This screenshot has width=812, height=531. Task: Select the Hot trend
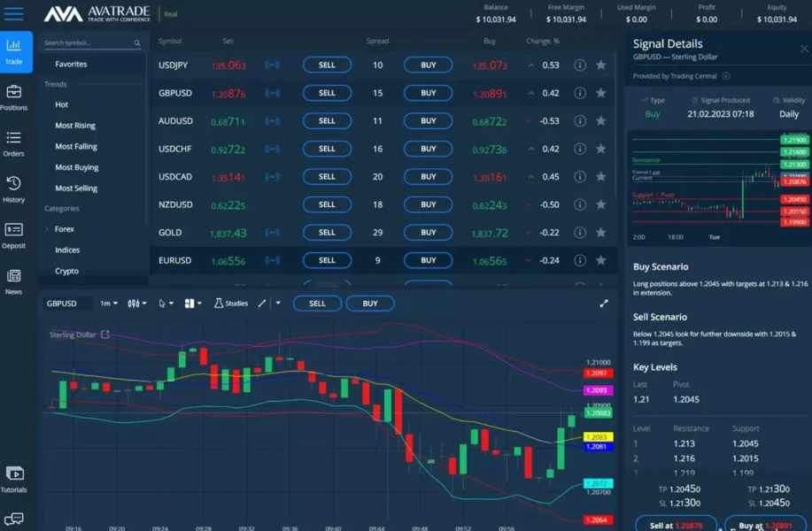62,104
